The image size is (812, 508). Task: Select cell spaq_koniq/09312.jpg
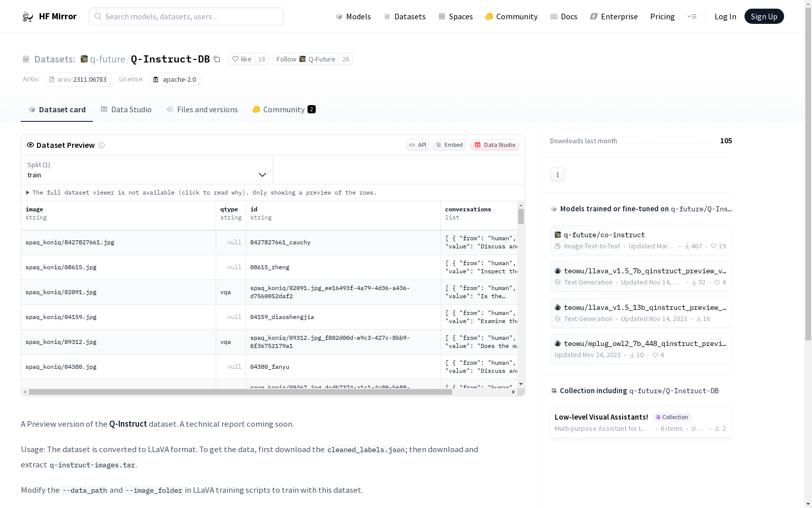[x=119, y=342]
